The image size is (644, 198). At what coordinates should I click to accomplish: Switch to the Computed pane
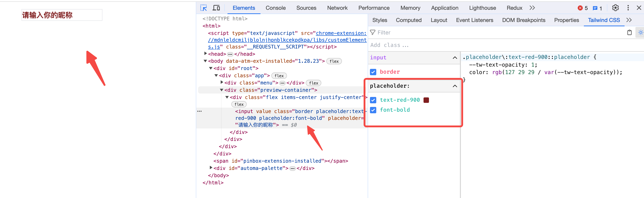(x=409, y=20)
